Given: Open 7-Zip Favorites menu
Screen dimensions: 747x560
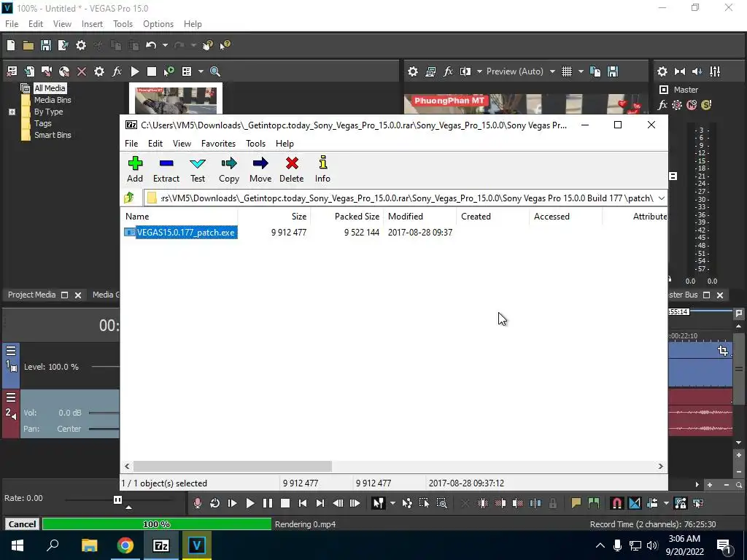Looking at the screenshot, I should pyautogui.click(x=218, y=144).
